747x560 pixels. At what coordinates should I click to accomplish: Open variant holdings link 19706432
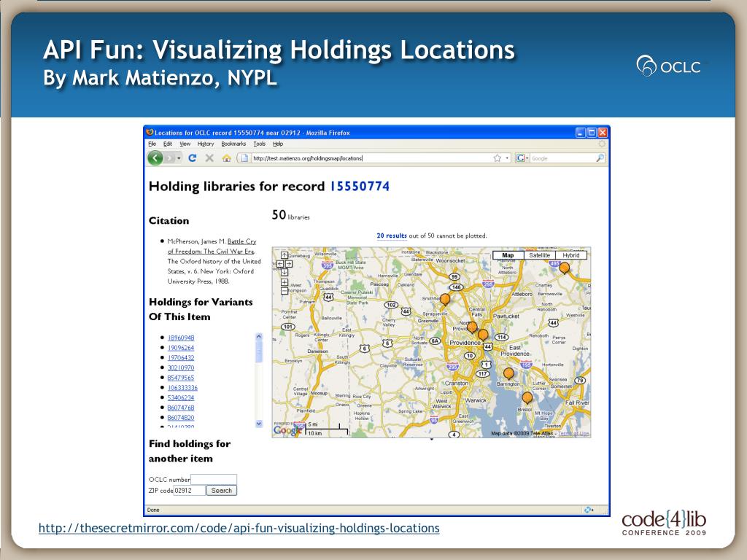point(181,357)
